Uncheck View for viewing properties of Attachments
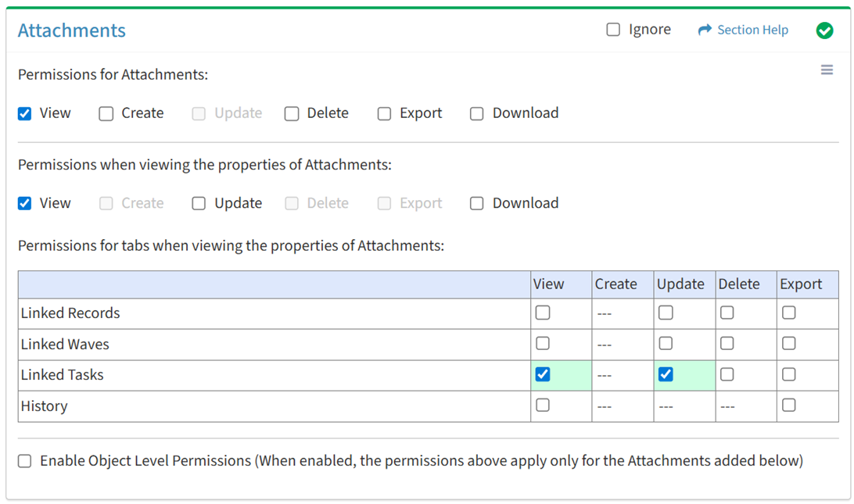This screenshot has width=854, height=504. [x=24, y=203]
